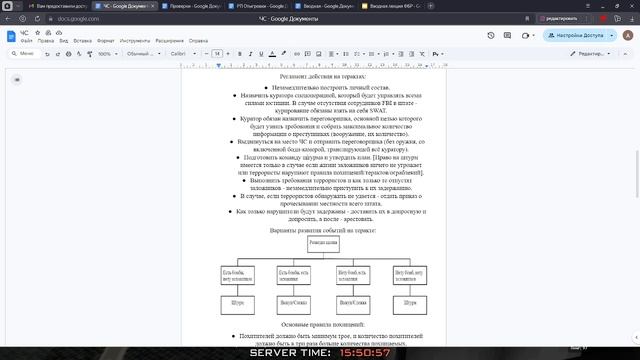Toggle bold formatting
The image size is (640, 360).
(x=240, y=54)
